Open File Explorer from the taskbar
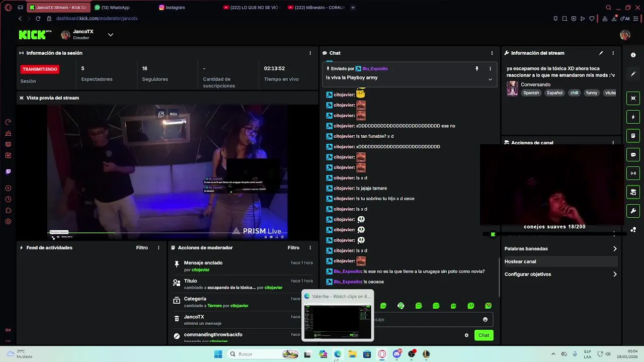The height and width of the screenshot is (362, 644). click(352, 354)
